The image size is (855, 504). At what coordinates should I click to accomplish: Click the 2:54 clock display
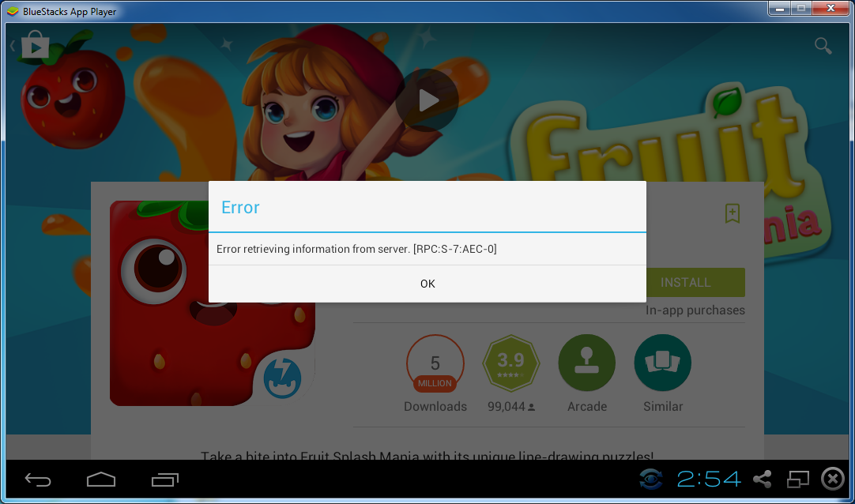pos(708,480)
